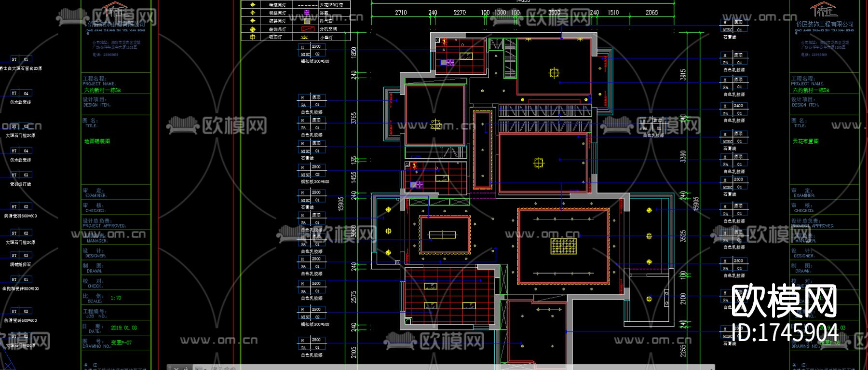Click project name 六约新村一栋5B in the 地面铺装图 sheet
The height and width of the screenshot is (370, 868).
[103, 90]
